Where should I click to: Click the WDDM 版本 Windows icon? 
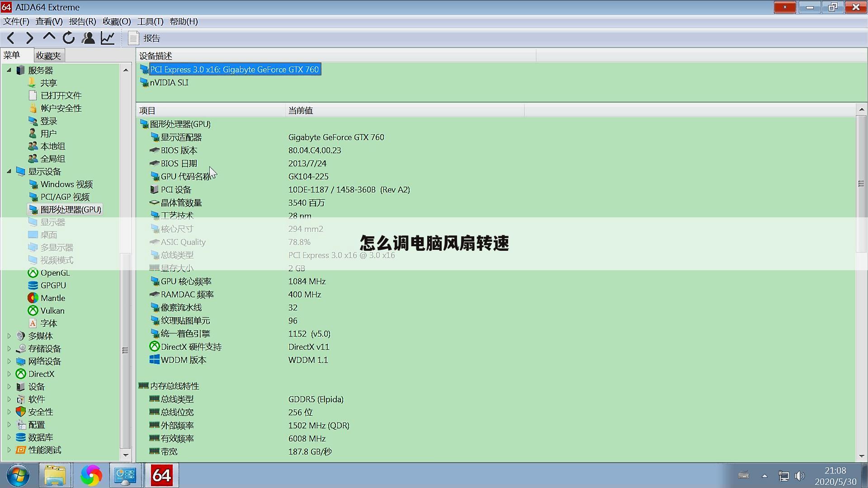pos(155,360)
